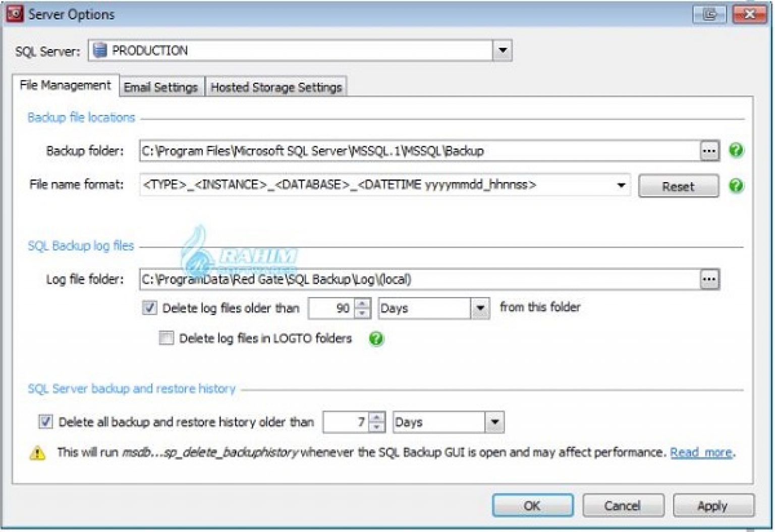Viewport: 775px width, 532px height.
Task: Open the Backup folder browse dialog
Action: pyautogui.click(x=709, y=150)
